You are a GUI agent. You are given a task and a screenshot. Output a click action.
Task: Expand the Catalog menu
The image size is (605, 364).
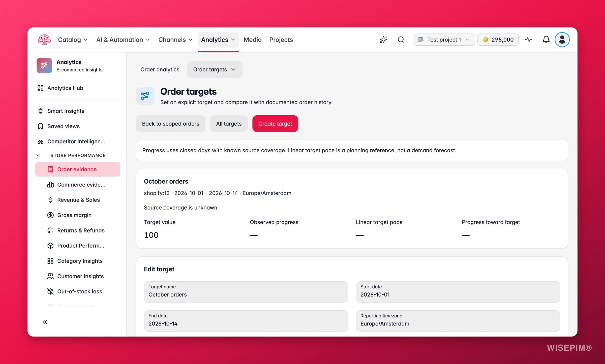pos(73,40)
